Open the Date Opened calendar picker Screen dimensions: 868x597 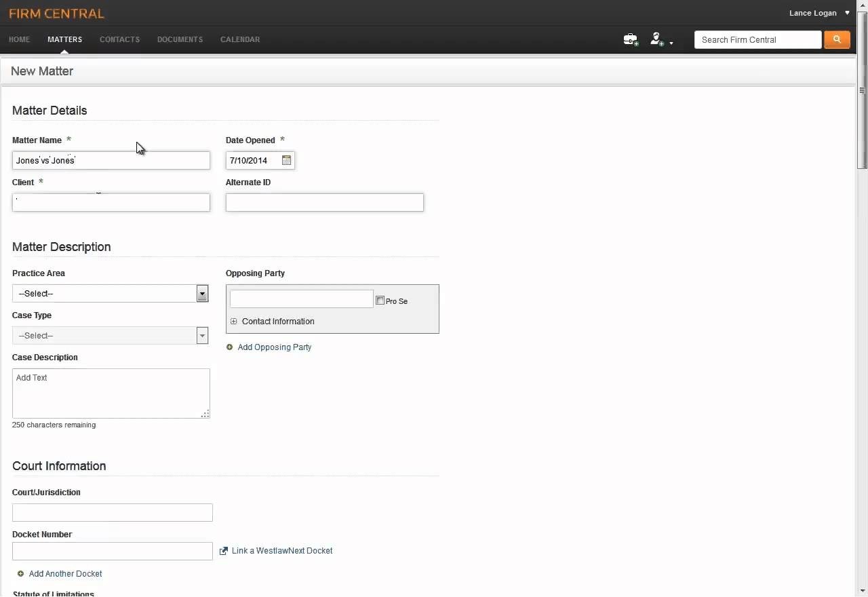click(286, 161)
